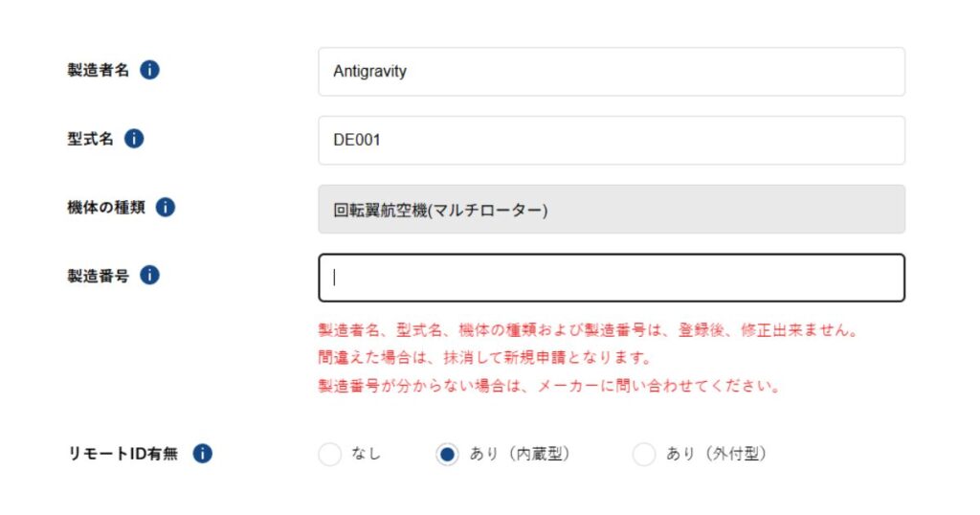Click the empty 製造番号 input box
Image resolution: width=980 pixels, height=515 pixels.
611,278
